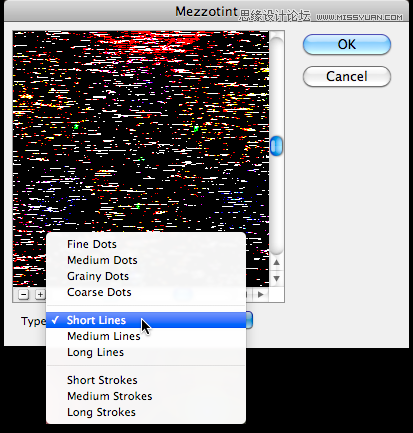Click the Type dropdown's blue arrow edge
Screen dimensions: 413x433
(249, 320)
